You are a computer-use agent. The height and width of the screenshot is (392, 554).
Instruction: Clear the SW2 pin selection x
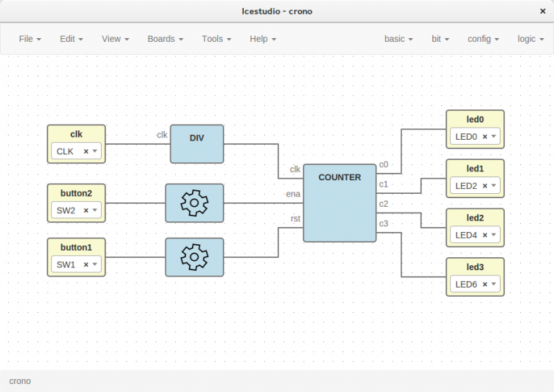click(86, 210)
